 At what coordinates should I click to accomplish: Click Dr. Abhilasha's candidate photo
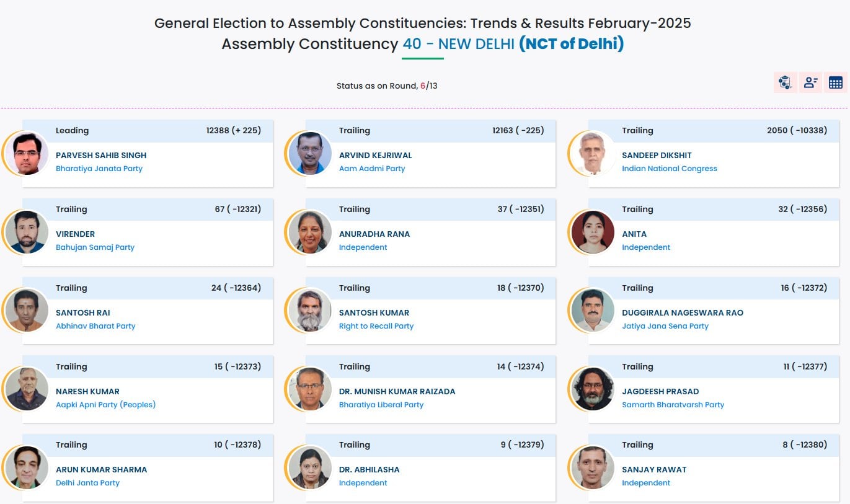(309, 467)
